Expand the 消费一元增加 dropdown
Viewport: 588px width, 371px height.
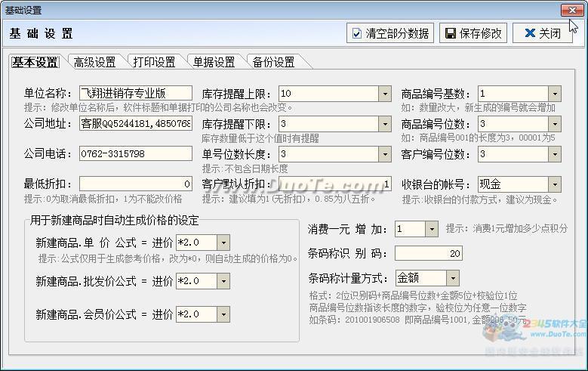click(x=431, y=228)
